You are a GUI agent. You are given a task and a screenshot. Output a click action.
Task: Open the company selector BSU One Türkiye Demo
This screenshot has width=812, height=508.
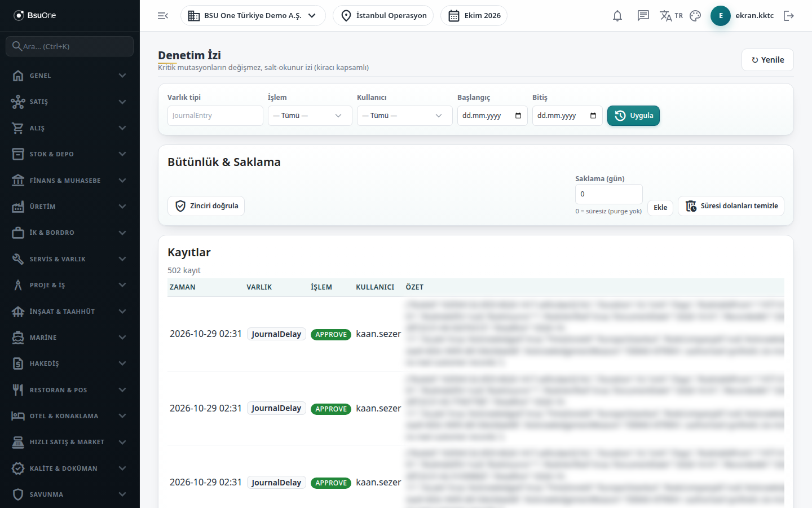coord(253,16)
